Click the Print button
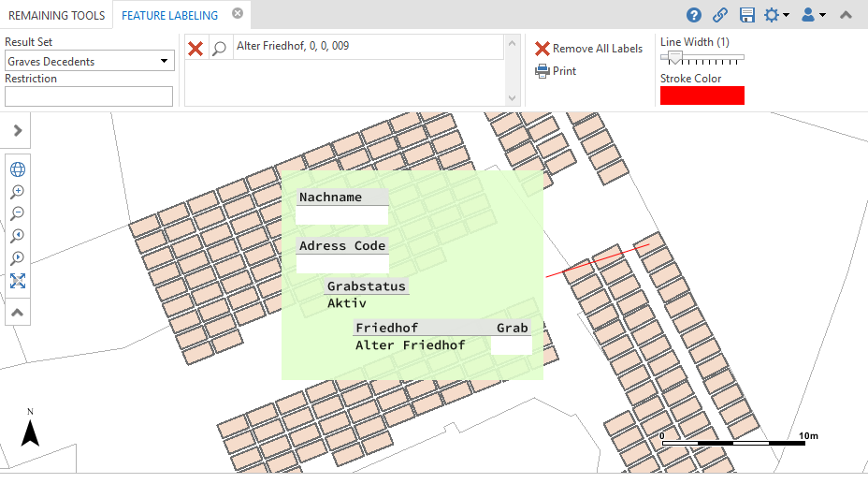Screen dimensions: 868x498 coord(556,71)
